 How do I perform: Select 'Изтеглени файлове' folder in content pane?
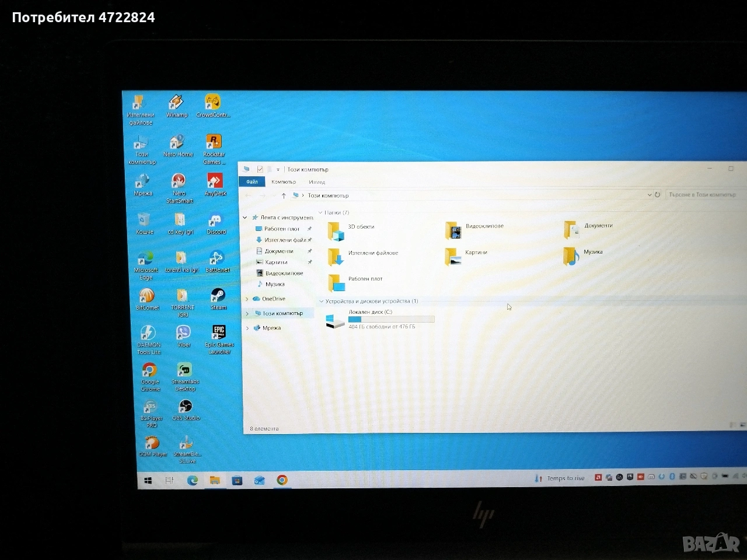[363, 256]
